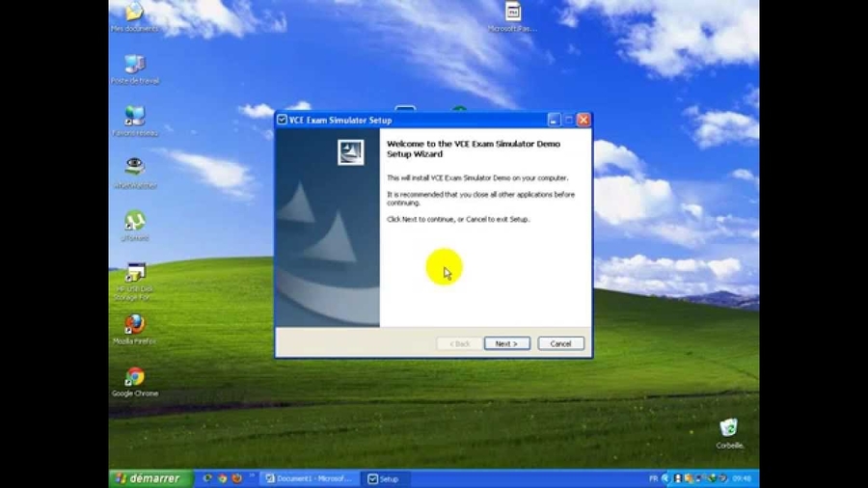Screen dimensions: 868x488
Task: Click the Firefox quick launch icon
Action: [x=236, y=478]
